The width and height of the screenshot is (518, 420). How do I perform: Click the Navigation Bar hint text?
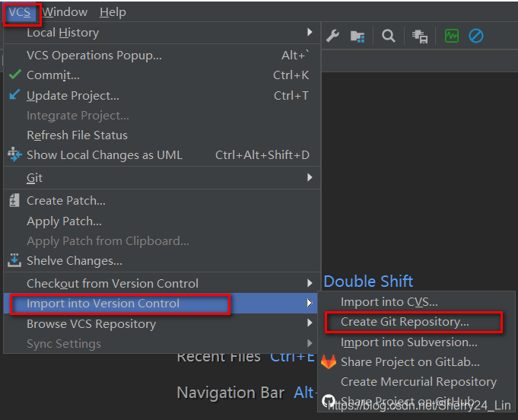230,393
